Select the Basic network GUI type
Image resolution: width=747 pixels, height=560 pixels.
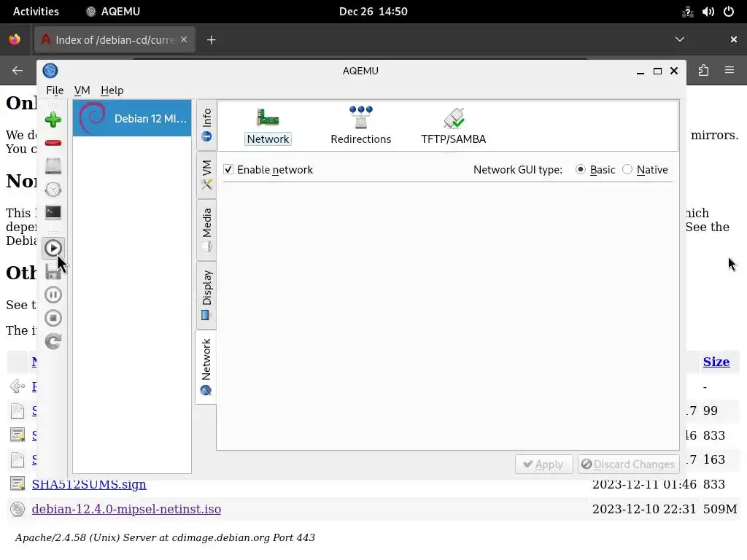tap(580, 169)
